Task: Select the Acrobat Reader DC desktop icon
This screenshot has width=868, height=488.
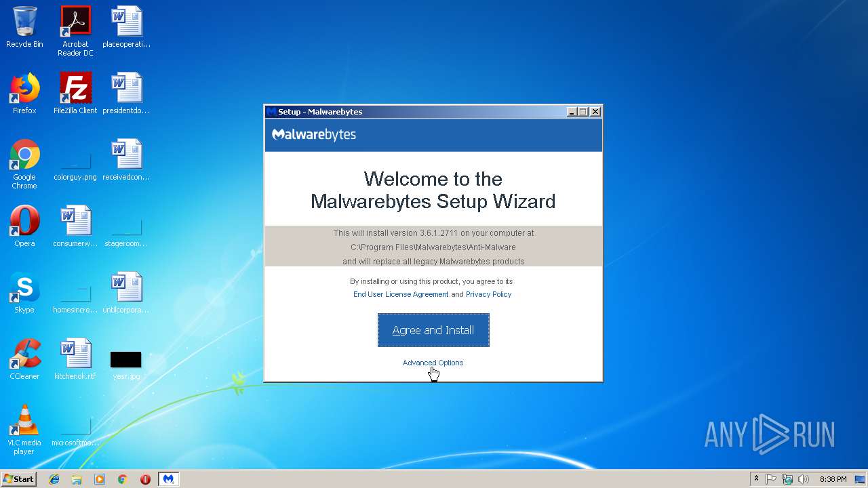Action: click(75, 31)
